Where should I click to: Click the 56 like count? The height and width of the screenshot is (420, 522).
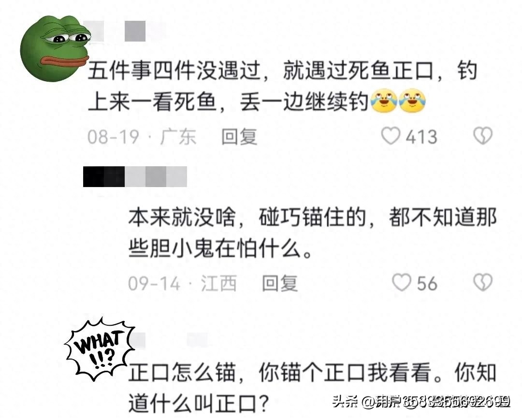pos(427,284)
